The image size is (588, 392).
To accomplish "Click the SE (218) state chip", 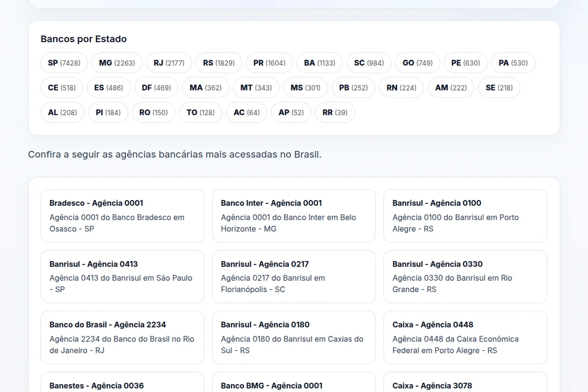I will [x=499, y=88].
